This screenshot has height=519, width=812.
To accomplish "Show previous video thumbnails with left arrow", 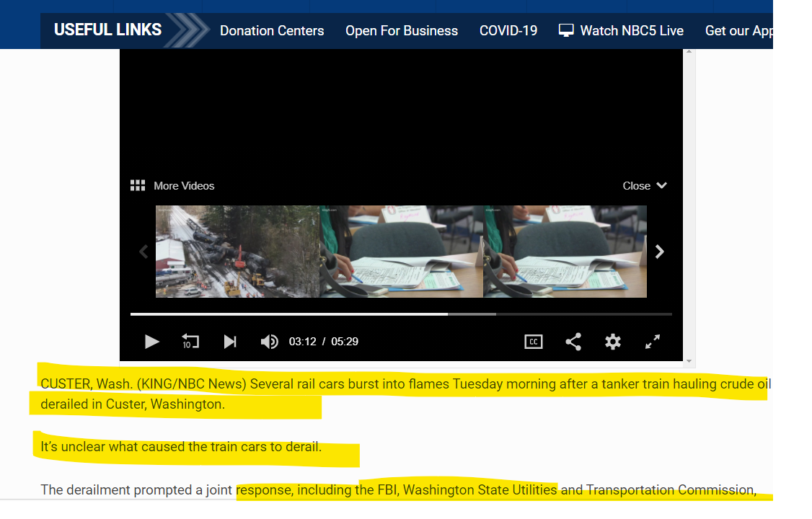I will pyautogui.click(x=144, y=252).
